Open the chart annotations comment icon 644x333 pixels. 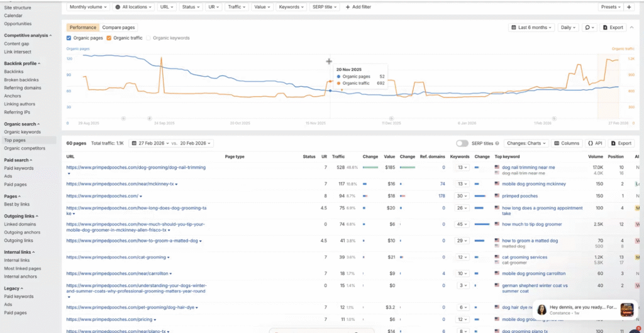[589, 28]
